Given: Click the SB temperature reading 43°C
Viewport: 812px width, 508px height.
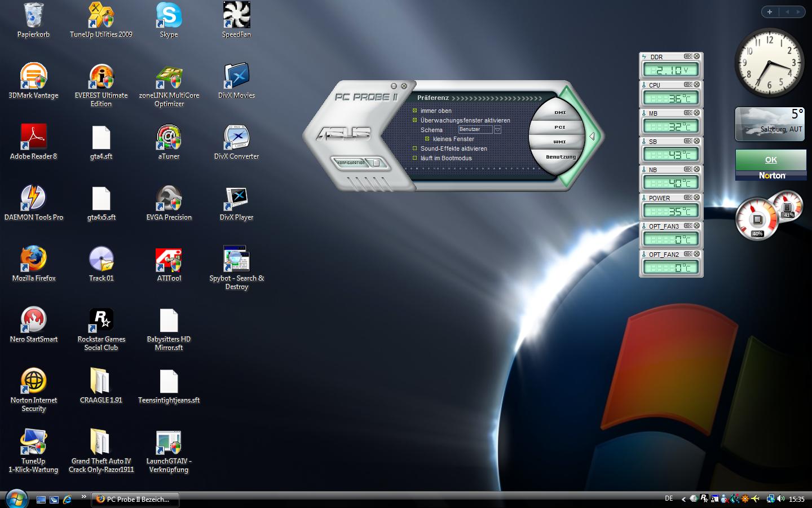Looking at the screenshot, I should (x=671, y=155).
